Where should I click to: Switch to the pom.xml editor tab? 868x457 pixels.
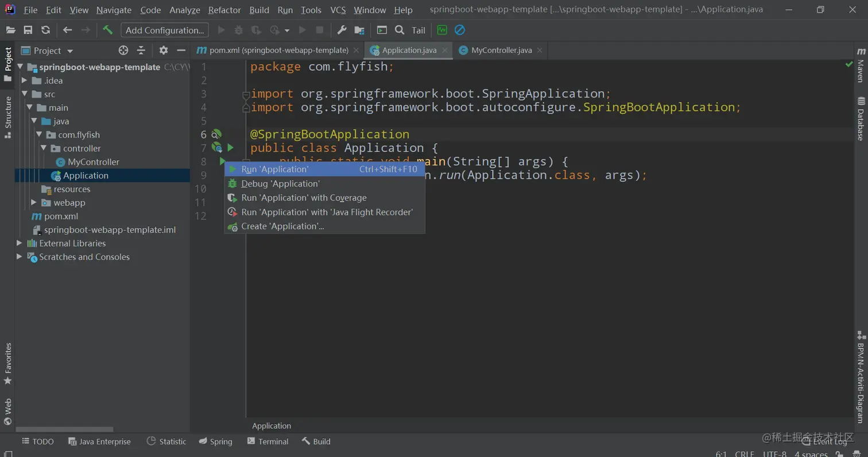[278, 50]
